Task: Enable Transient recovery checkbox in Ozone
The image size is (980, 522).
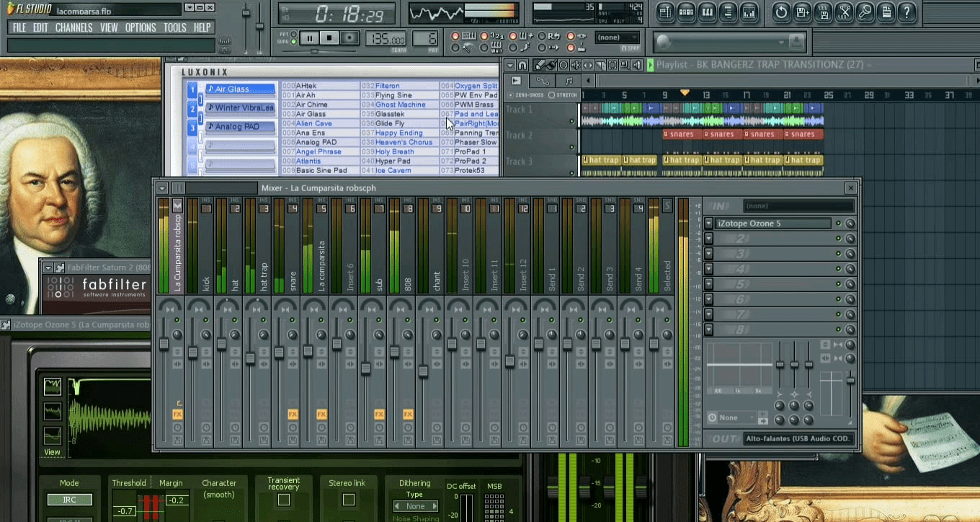Action: [284, 500]
